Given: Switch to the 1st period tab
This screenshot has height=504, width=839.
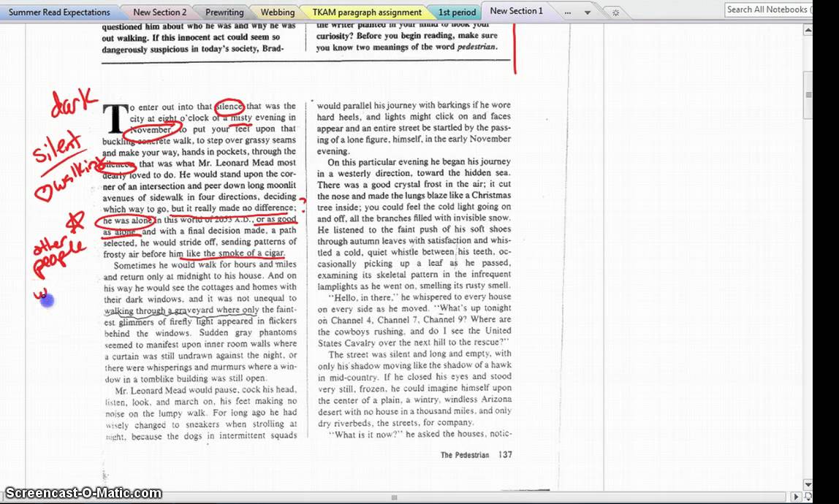Looking at the screenshot, I should point(457,12).
